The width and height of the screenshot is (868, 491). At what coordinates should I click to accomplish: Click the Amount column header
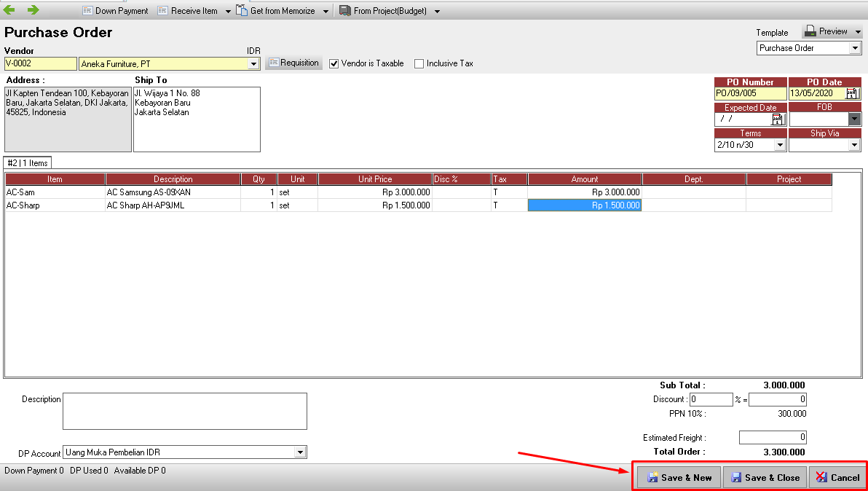click(585, 179)
